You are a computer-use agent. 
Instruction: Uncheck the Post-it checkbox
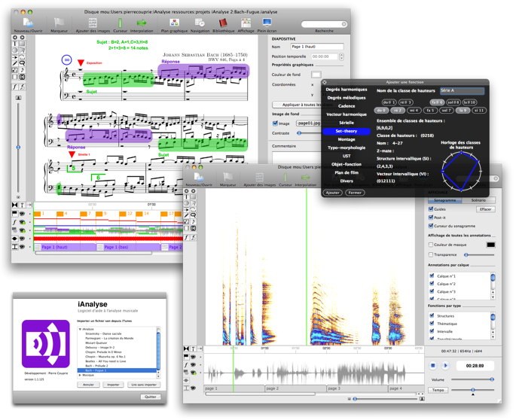(x=431, y=218)
